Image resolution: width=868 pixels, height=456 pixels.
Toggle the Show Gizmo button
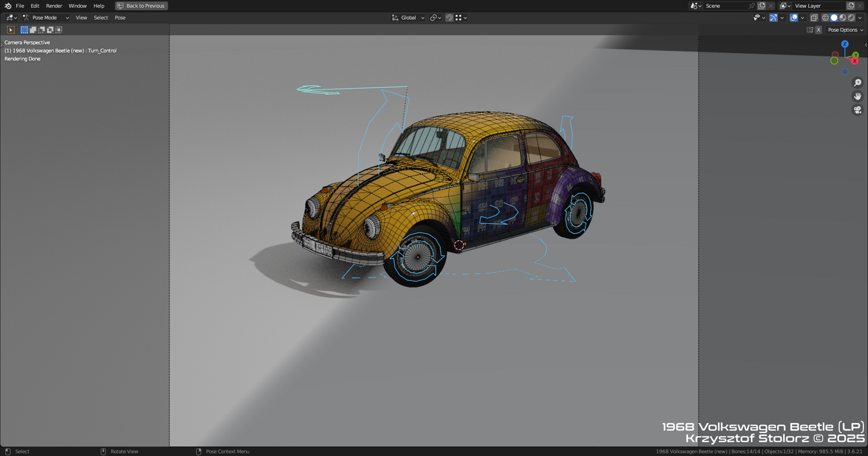click(774, 18)
